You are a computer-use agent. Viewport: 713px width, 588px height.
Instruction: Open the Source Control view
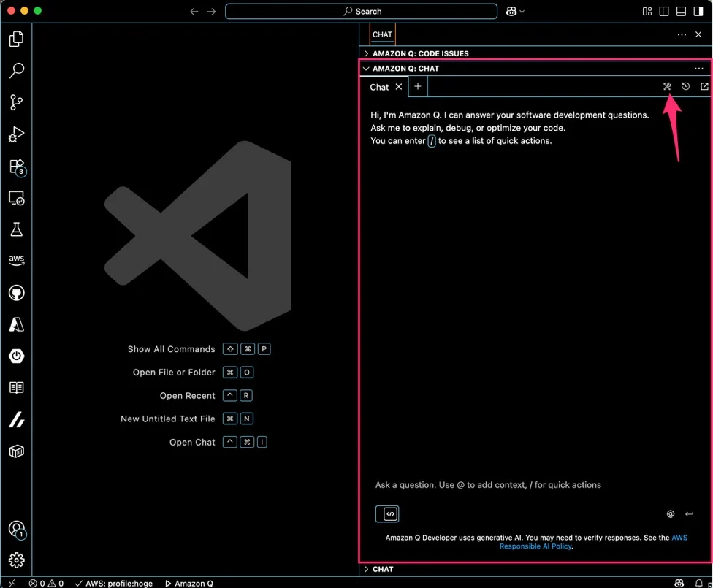click(x=16, y=102)
